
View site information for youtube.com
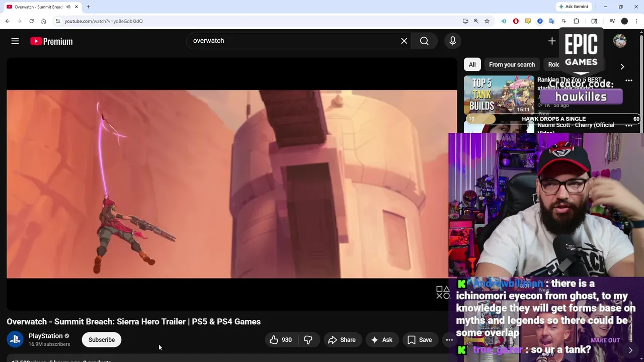58,21
